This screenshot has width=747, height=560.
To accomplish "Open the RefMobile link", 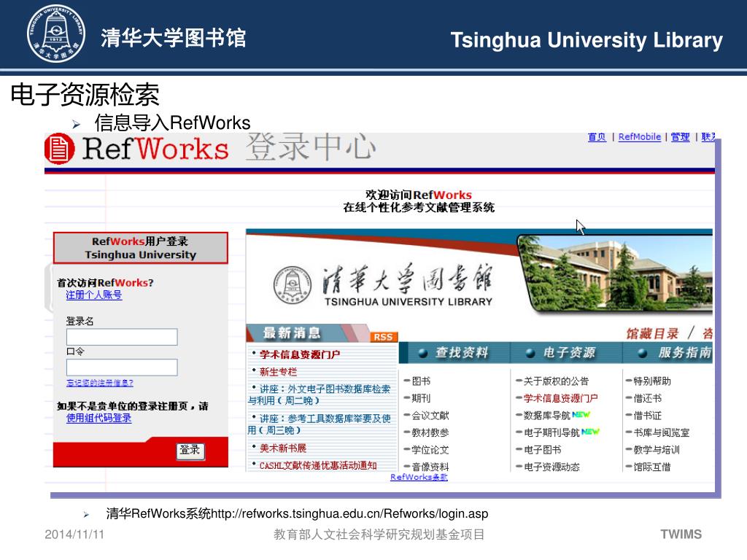I will click(x=639, y=137).
